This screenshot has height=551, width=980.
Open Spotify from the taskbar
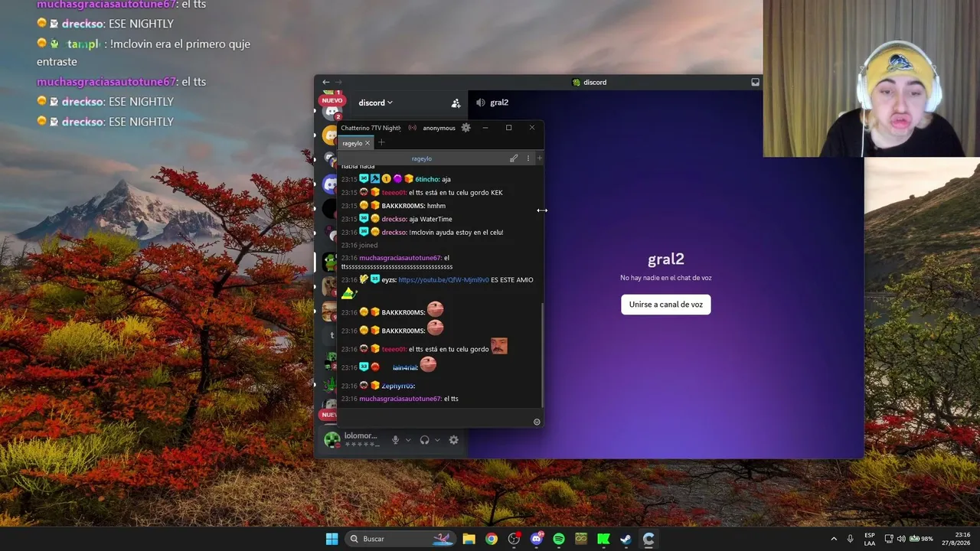click(x=559, y=539)
